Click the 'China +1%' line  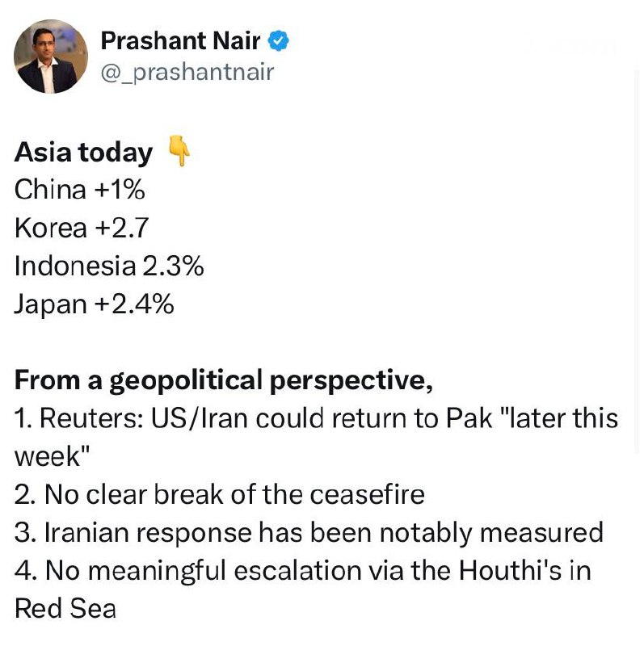click(x=80, y=191)
